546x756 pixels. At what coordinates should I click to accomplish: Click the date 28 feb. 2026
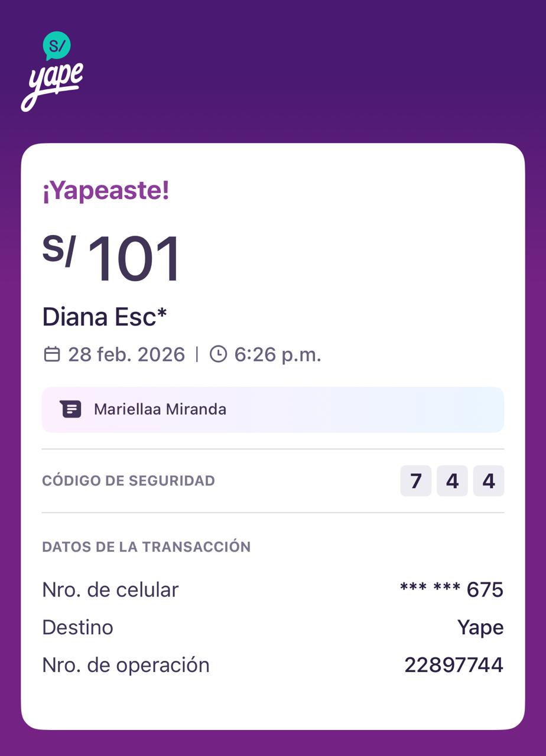126,354
